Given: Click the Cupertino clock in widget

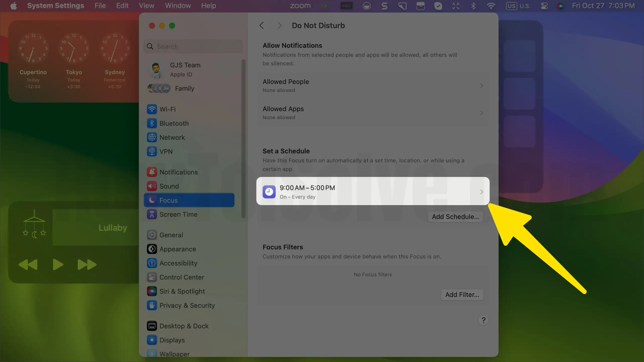Looking at the screenshot, I should click(33, 48).
